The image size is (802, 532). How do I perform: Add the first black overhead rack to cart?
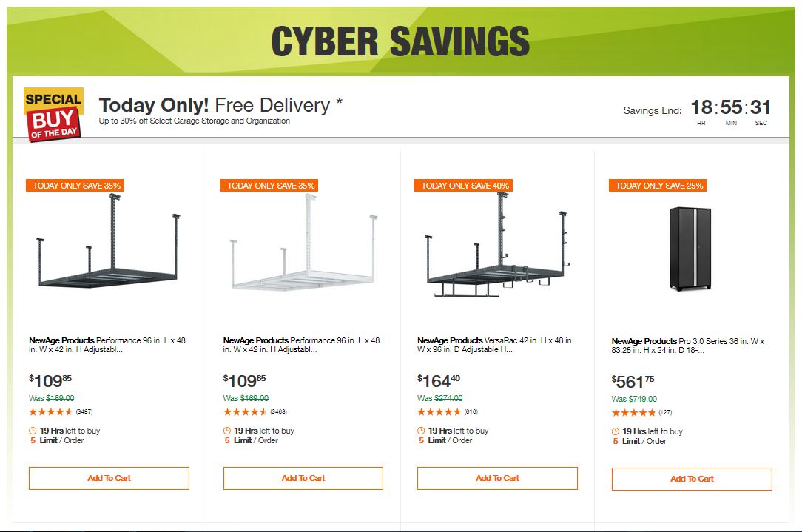tap(109, 478)
